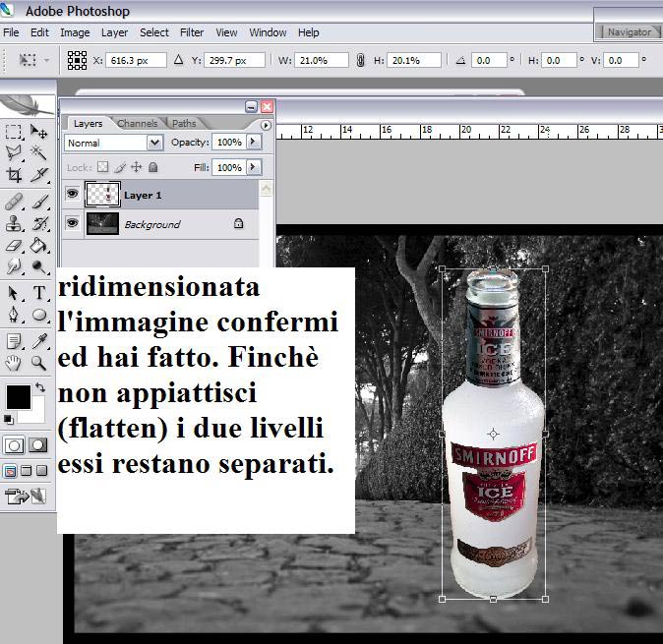
Task: Toggle maintain aspect ratio chain link
Action: click(x=360, y=60)
